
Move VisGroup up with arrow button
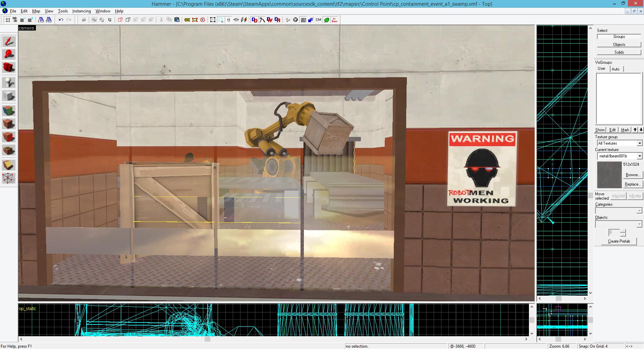click(x=635, y=130)
